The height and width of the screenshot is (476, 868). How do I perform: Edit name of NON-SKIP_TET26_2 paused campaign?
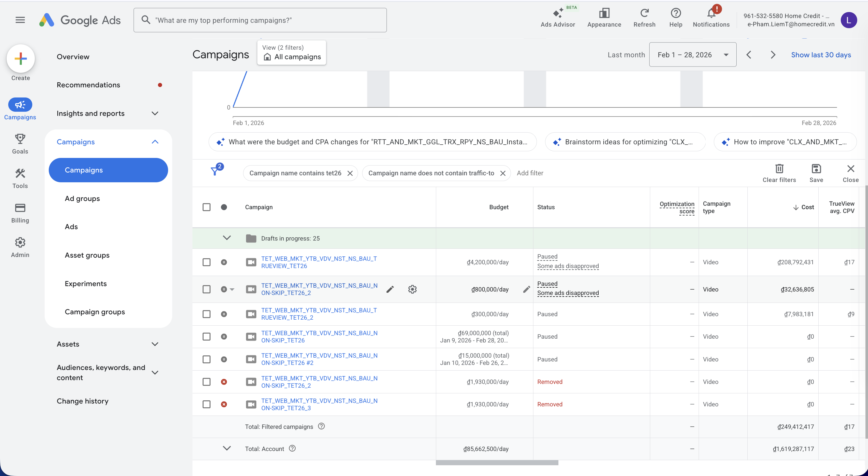(x=390, y=289)
